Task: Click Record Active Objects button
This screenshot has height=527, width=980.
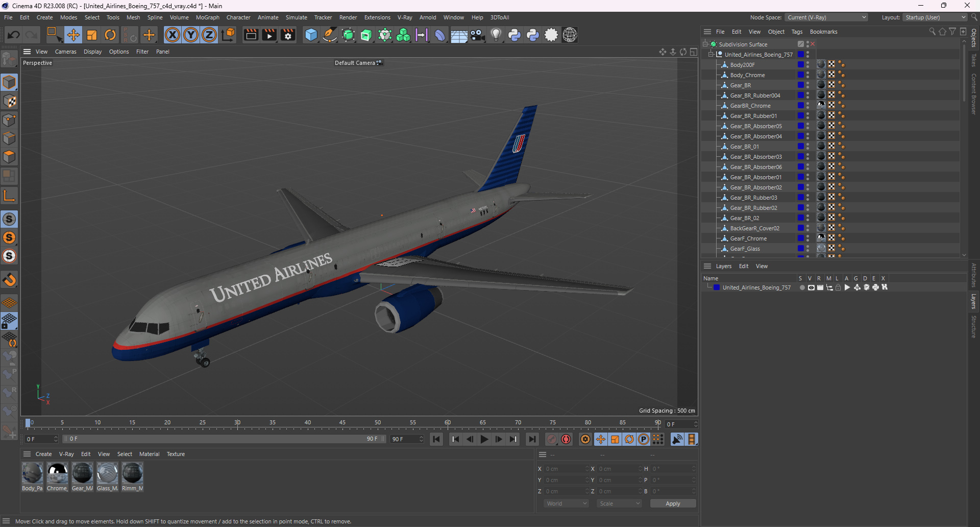Action: coord(552,439)
